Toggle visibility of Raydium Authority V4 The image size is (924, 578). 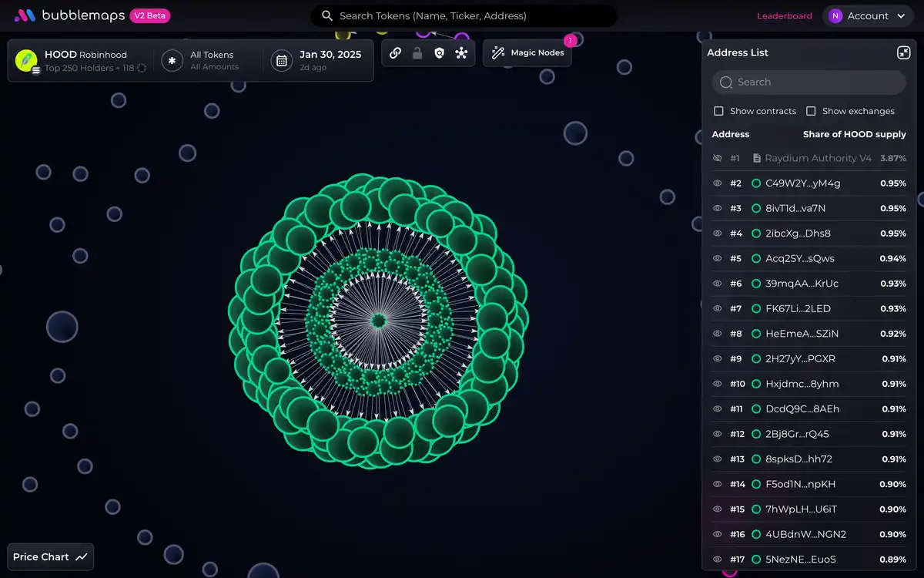pos(717,158)
